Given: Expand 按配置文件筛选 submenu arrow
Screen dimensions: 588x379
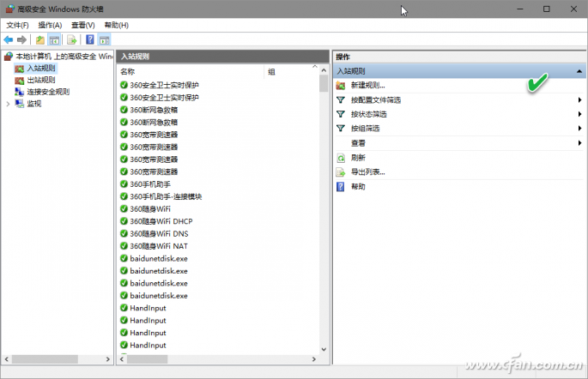Looking at the screenshot, I should 579,100.
